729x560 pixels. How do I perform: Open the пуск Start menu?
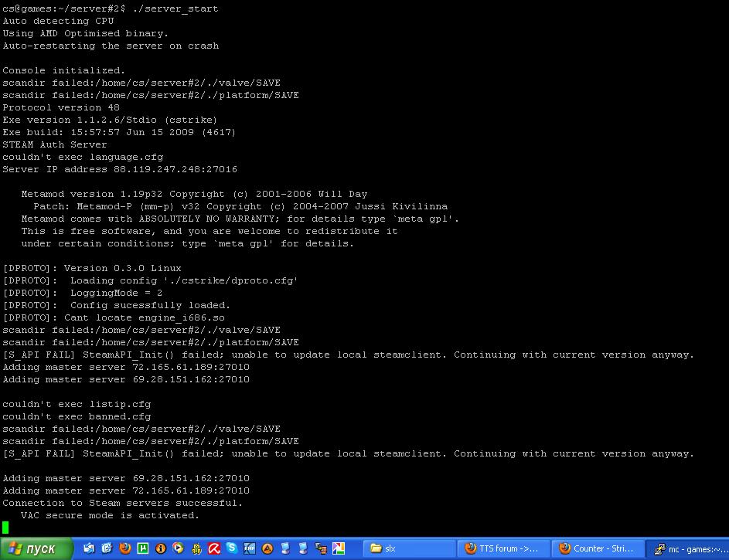[x=36, y=548]
